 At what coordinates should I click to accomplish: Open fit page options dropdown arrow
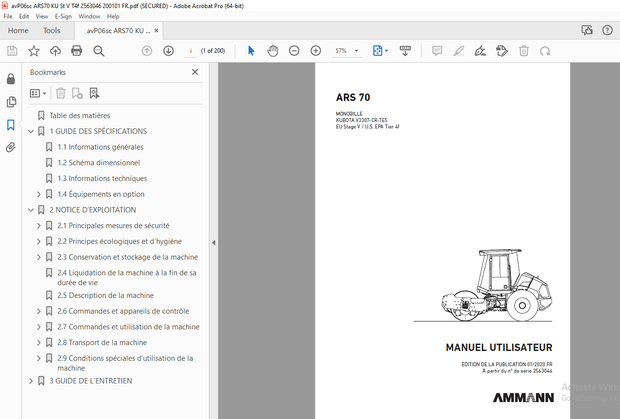386,51
